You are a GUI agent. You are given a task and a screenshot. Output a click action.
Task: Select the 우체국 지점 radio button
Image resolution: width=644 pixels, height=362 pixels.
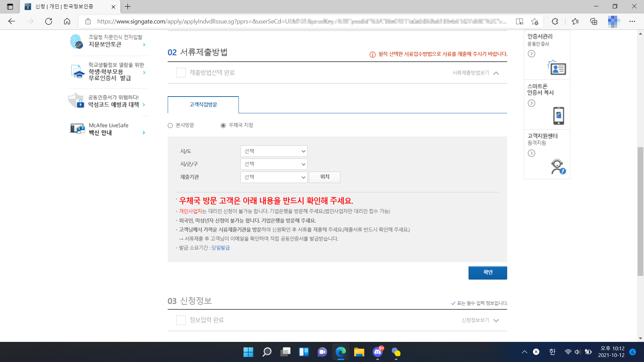(223, 125)
